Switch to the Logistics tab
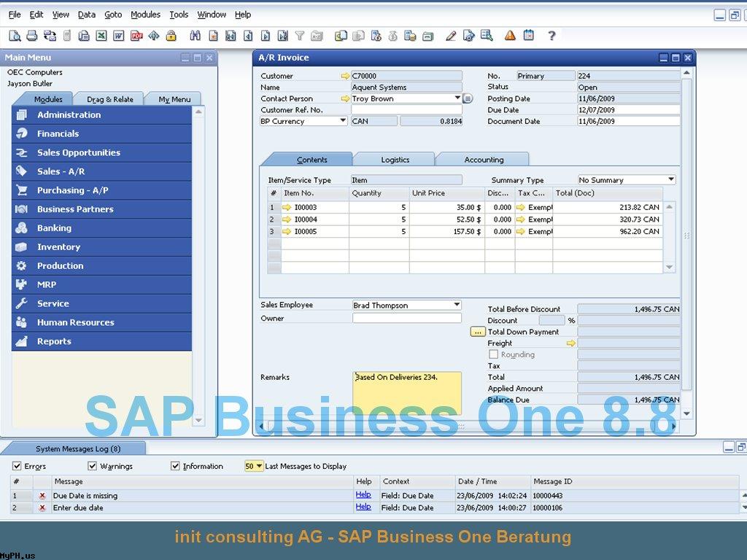Viewport: 747px width, 560px height. point(395,160)
